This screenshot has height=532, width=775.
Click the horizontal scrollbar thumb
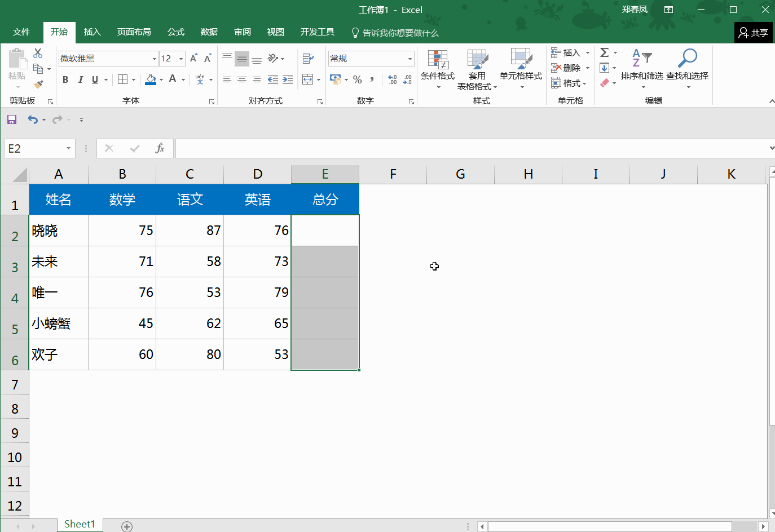(x=609, y=526)
